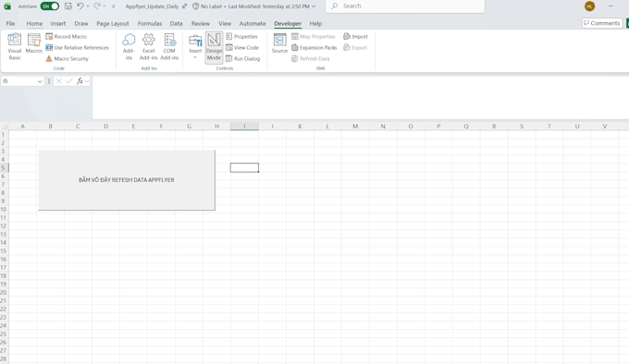The height and width of the screenshot is (364, 629).
Task: Switch to the Review tab
Action: click(201, 24)
